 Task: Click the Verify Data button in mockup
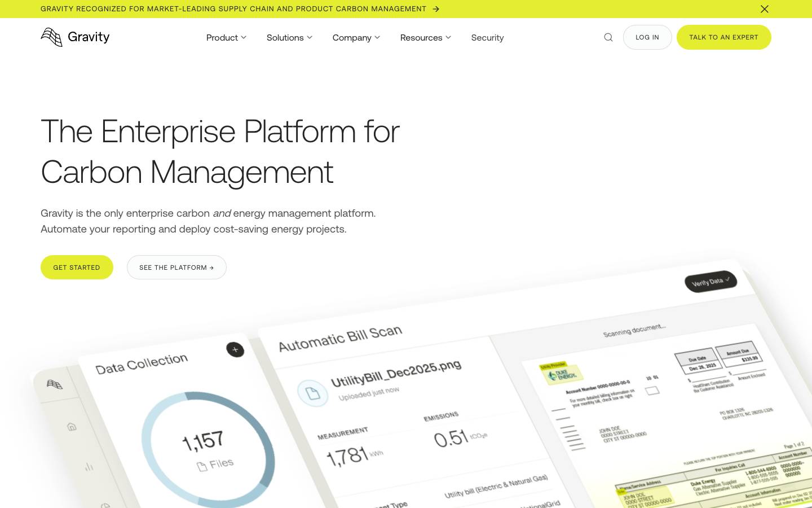(710, 281)
